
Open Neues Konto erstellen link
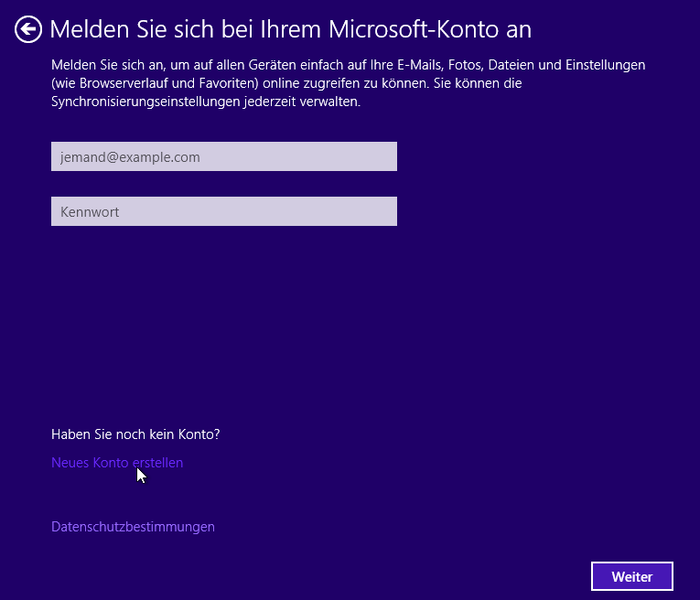pyautogui.click(x=117, y=463)
